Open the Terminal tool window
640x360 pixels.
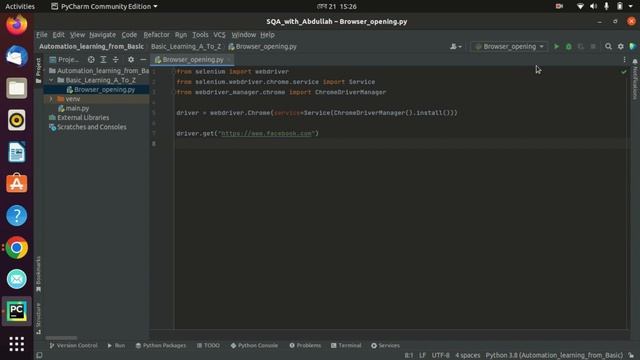coord(346,345)
